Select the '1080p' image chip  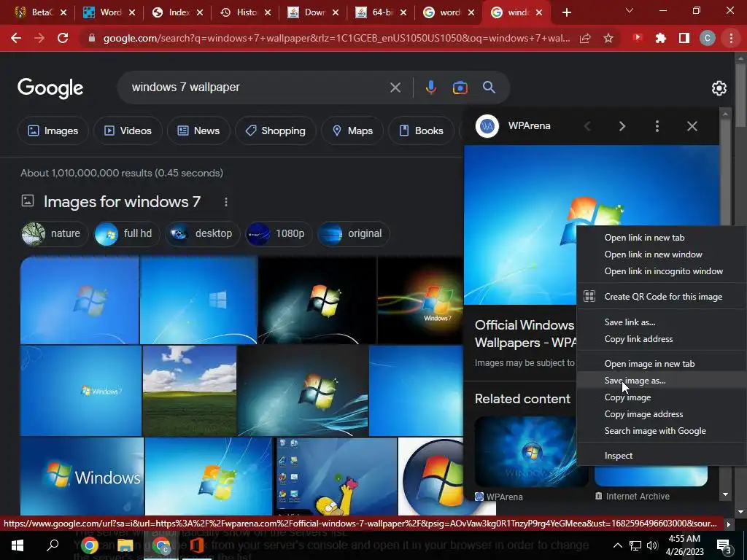pyautogui.click(x=279, y=234)
